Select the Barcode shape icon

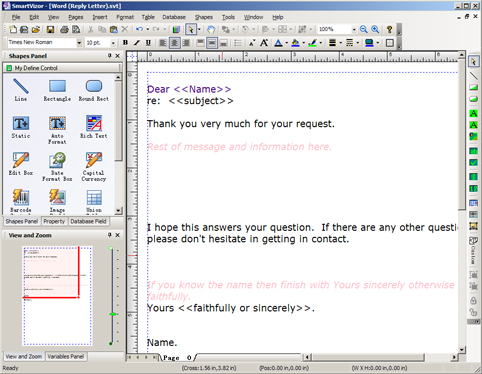[21, 197]
